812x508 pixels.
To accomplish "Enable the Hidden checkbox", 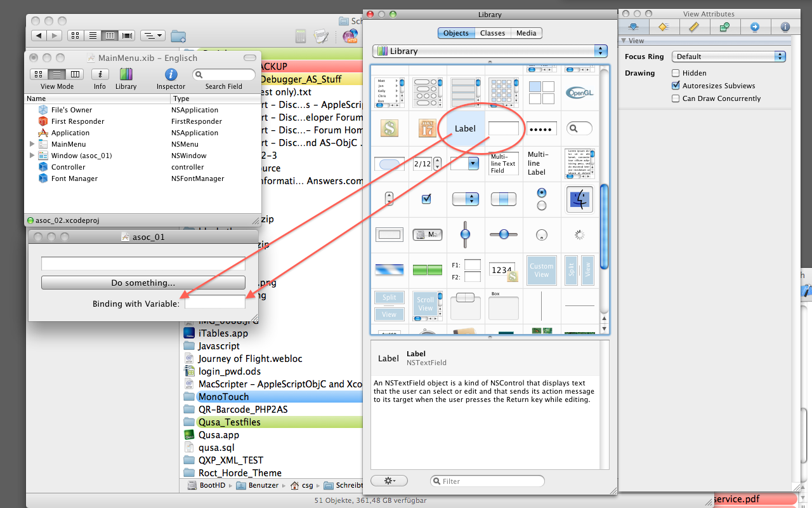I will tap(676, 73).
